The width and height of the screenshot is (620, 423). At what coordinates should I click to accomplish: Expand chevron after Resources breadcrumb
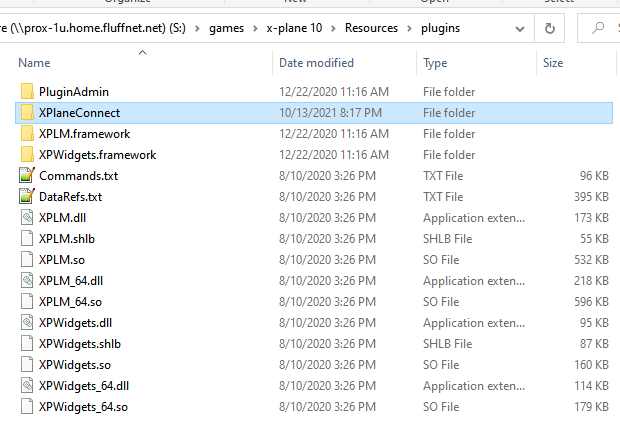click(409, 28)
